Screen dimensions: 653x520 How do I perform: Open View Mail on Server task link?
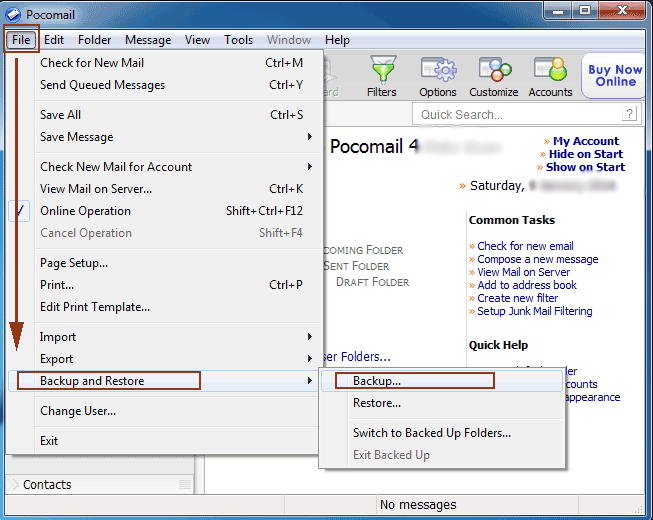click(523, 272)
